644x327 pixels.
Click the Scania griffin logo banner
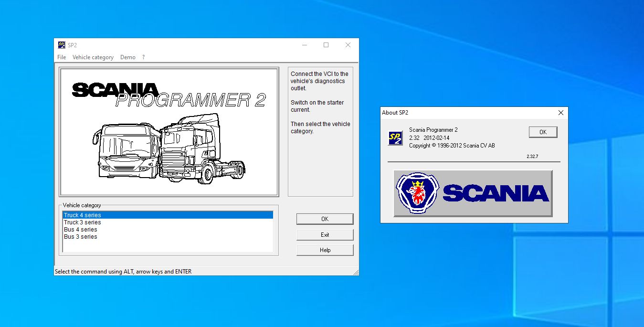(473, 194)
